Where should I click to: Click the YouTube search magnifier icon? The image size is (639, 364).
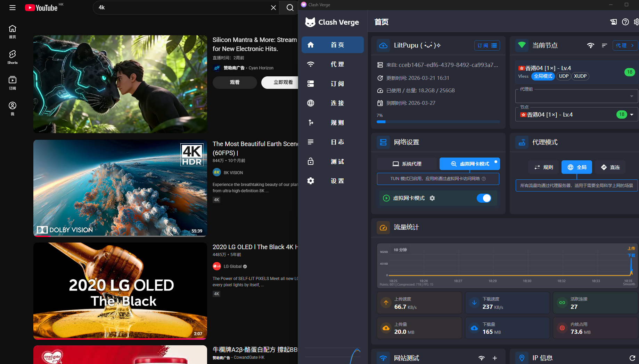coord(290,8)
